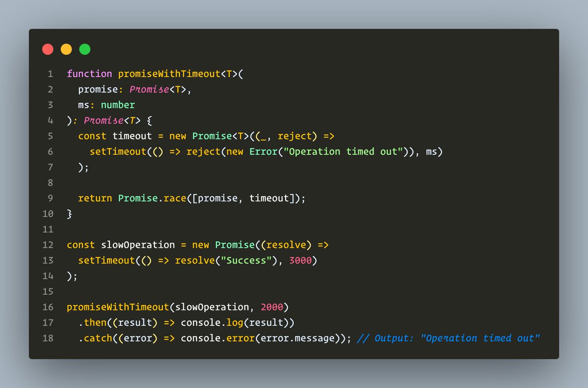Image resolution: width=588 pixels, height=388 pixels.
Task: Click line number 14 in the gutter
Action: click(48, 276)
